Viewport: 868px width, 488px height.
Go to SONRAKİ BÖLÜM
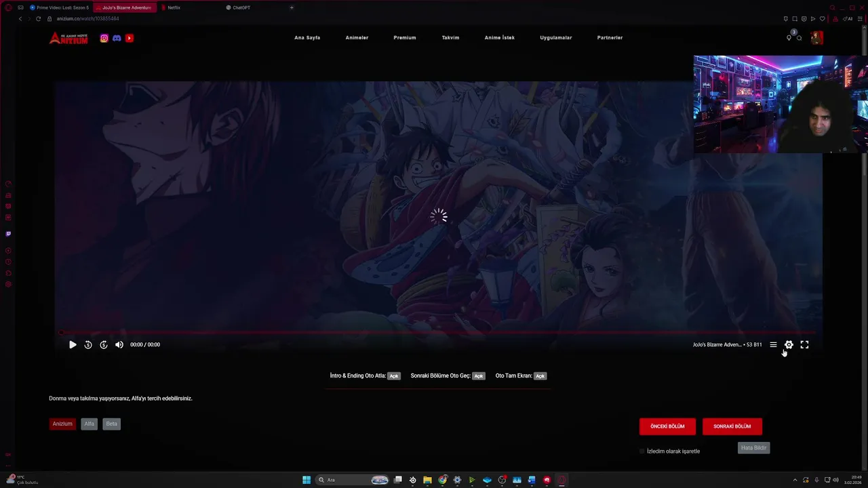click(x=732, y=426)
